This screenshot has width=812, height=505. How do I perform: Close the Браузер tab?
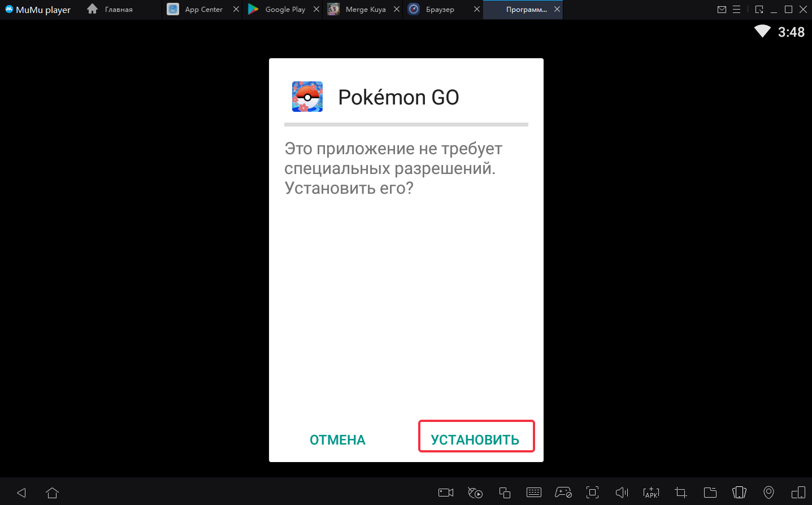pos(477,10)
